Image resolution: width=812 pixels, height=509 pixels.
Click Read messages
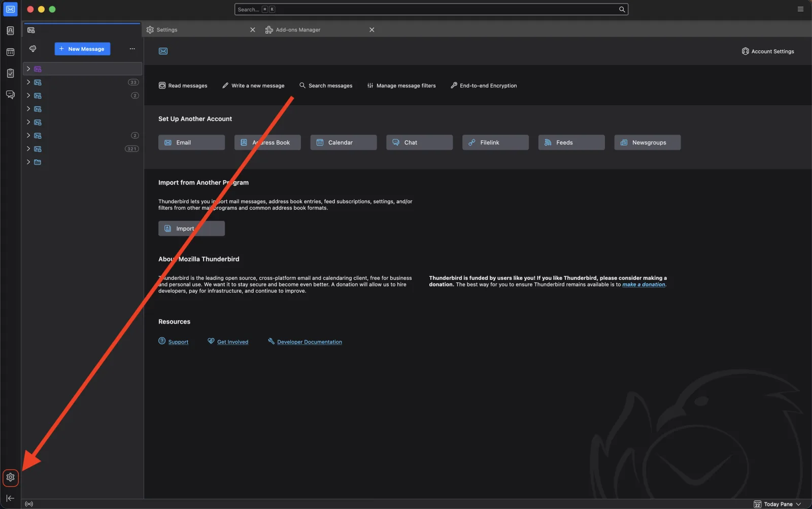click(183, 86)
